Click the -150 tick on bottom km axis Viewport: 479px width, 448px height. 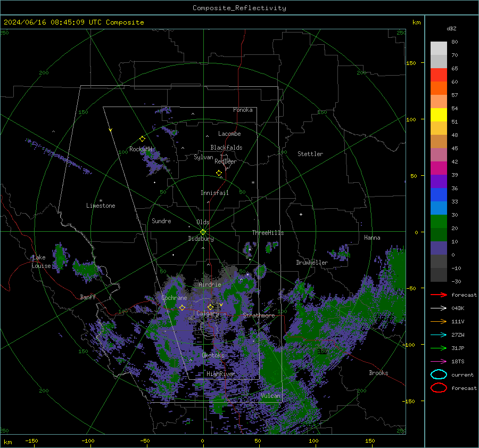[31, 441]
